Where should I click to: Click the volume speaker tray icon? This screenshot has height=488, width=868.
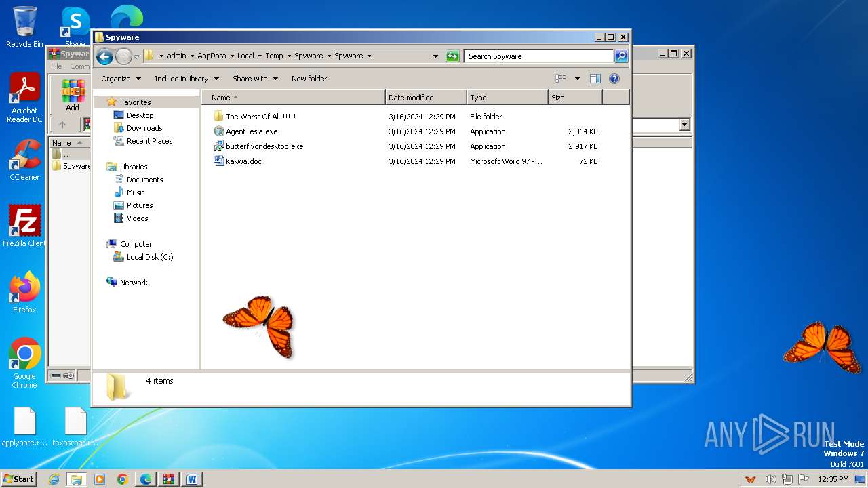770,479
